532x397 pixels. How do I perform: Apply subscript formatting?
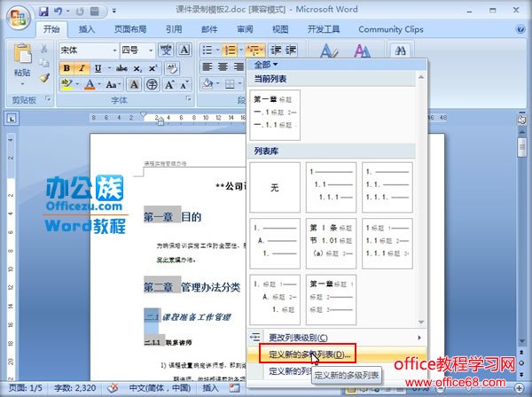(x=137, y=68)
